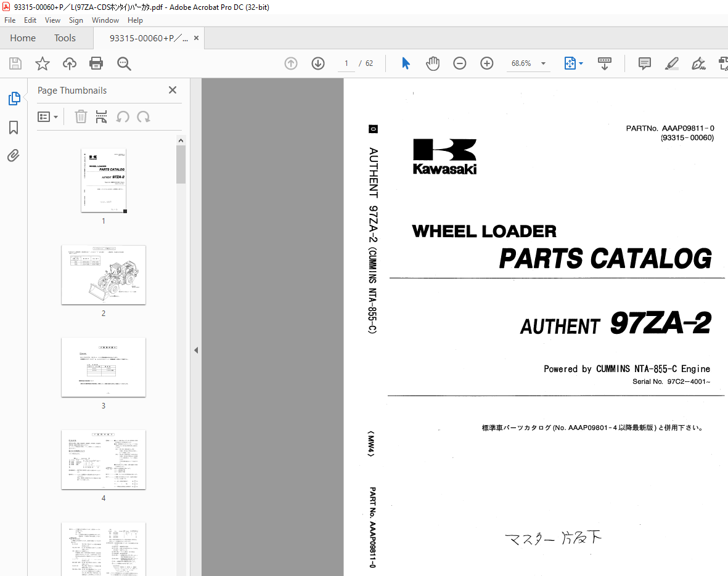
Task: Open the Fill & Sign tool
Action: 699,63
